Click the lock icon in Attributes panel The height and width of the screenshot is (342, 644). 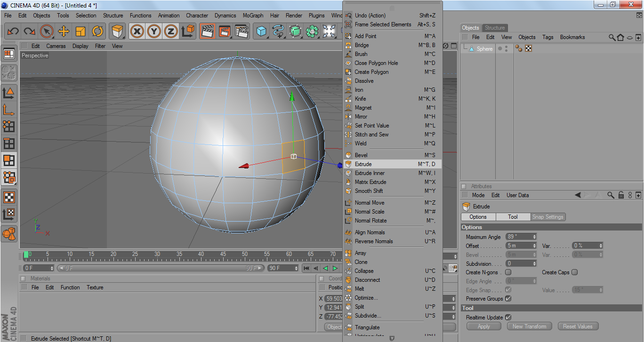click(621, 195)
